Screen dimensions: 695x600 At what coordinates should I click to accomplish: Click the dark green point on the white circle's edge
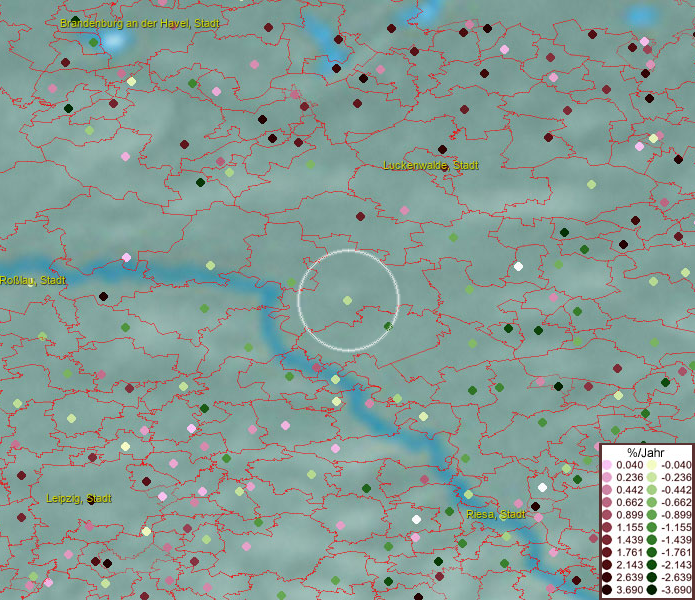coord(388,327)
